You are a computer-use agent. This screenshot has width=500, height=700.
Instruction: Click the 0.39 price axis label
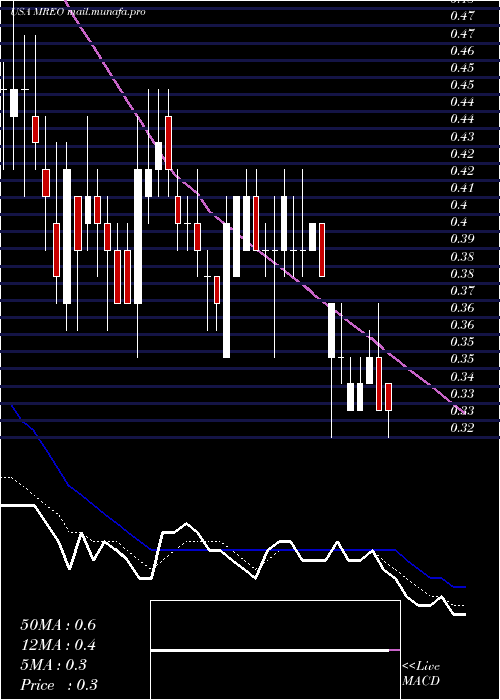coord(462,239)
